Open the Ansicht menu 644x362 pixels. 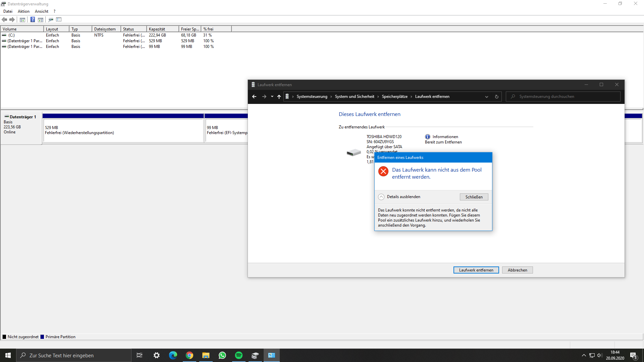(x=41, y=11)
